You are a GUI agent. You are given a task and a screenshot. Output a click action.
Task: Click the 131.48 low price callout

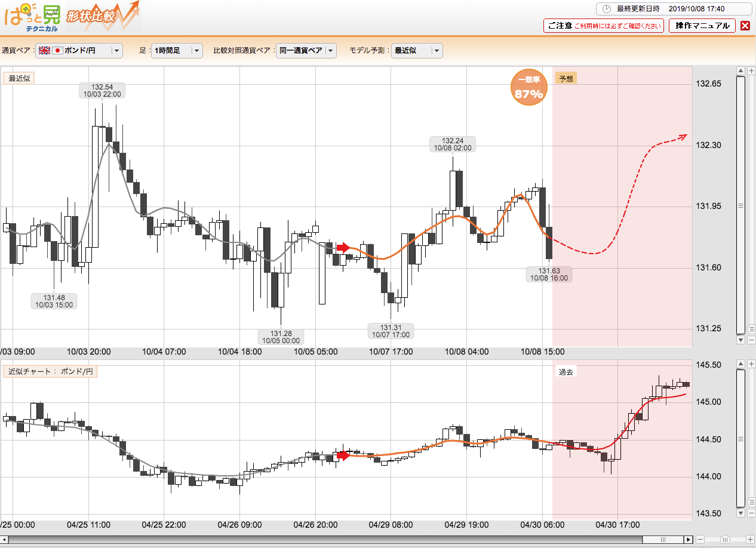tap(54, 301)
